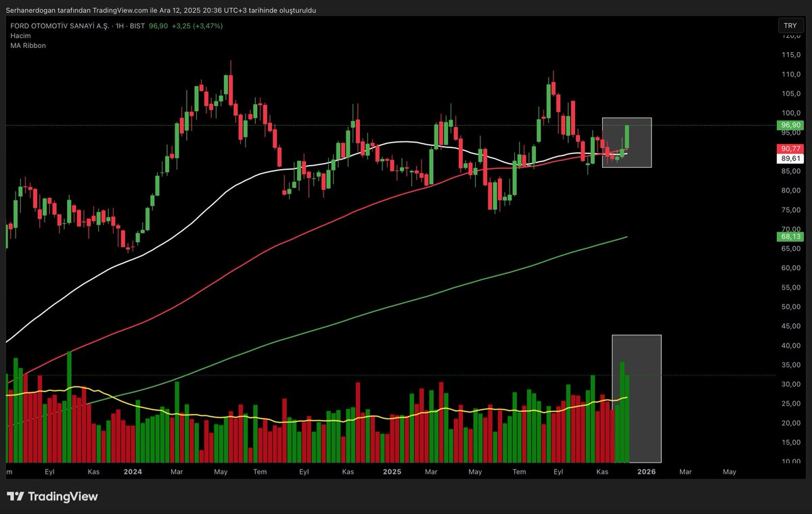812x514 pixels.
Task: Click the 75,00 price axis label
Action: (792, 210)
